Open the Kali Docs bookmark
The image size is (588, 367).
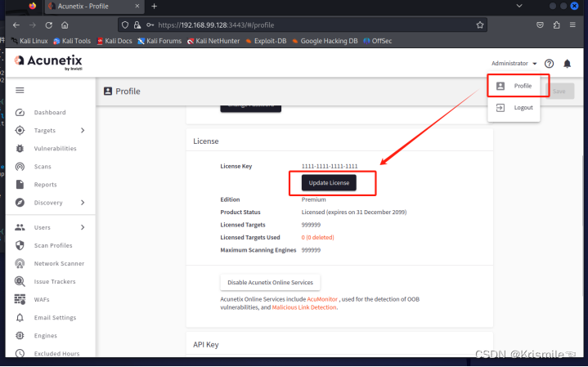114,41
